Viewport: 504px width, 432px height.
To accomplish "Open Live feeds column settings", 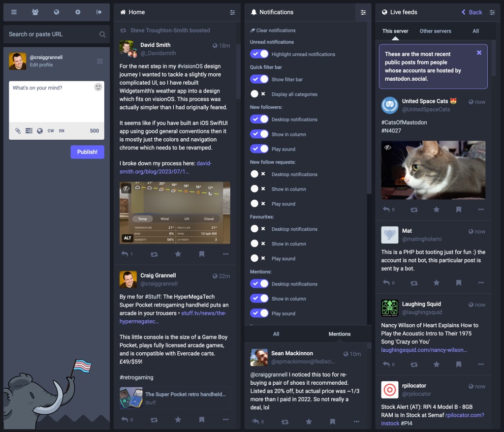I will [x=492, y=12].
